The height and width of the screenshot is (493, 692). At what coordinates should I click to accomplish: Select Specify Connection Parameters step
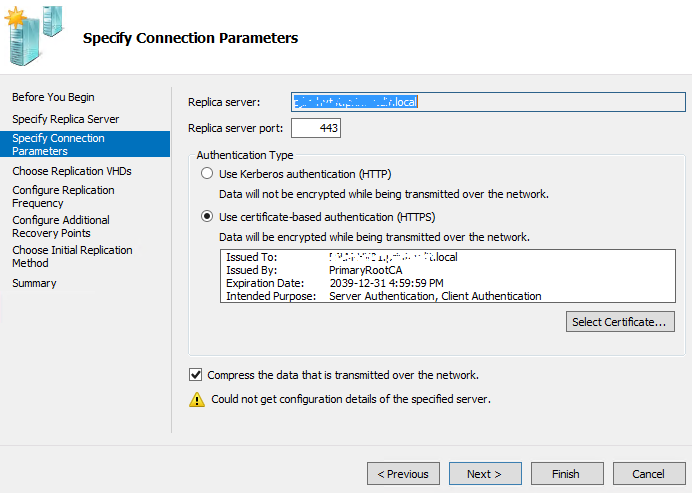point(58,145)
